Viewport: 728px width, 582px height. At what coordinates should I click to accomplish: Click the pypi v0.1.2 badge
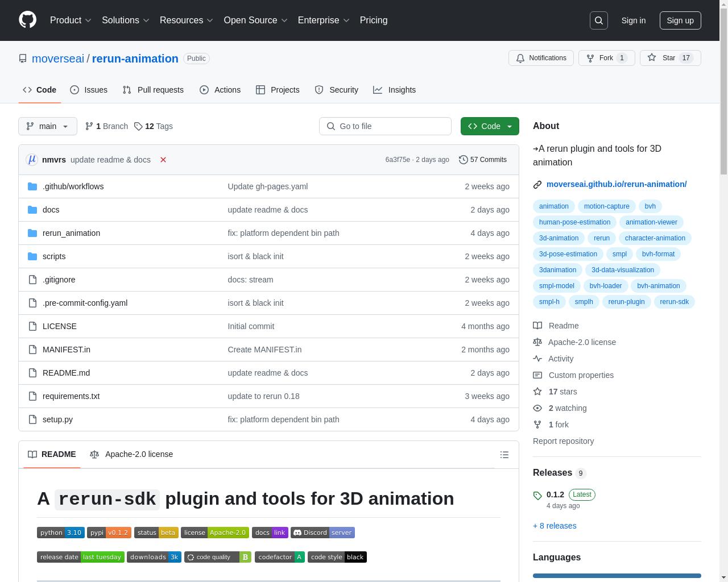[x=109, y=533]
